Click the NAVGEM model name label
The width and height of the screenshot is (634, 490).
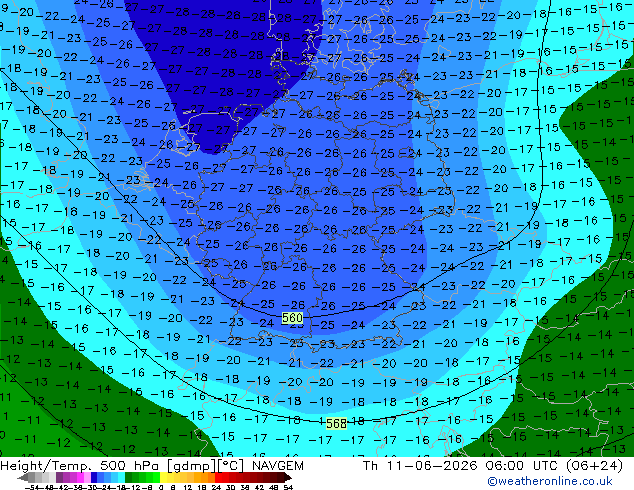(278, 466)
